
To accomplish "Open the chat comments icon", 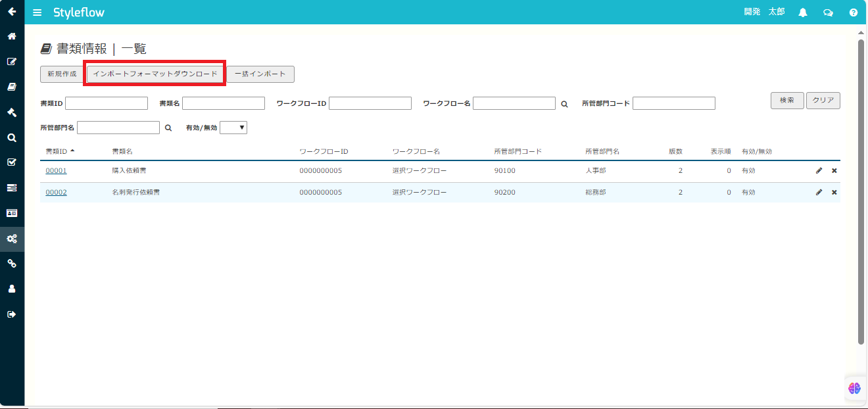I will point(828,12).
